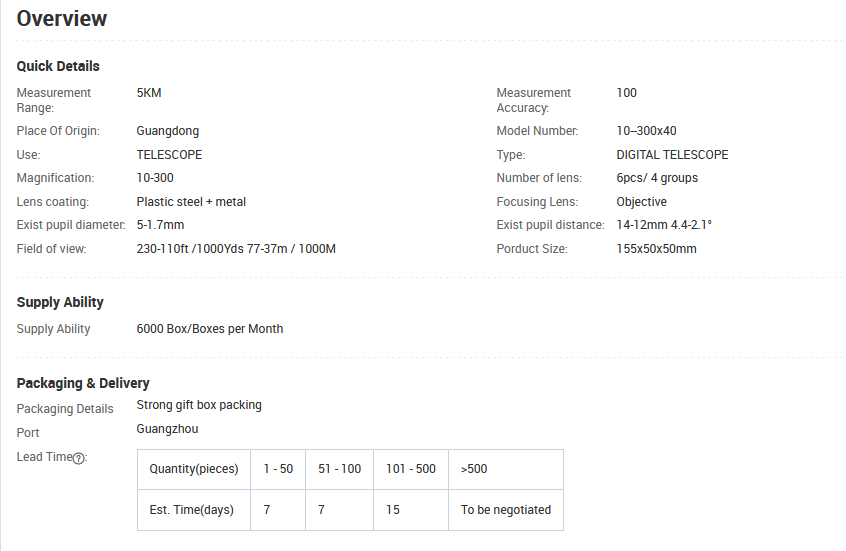The image size is (846, 551).
Task: Click the Lead Time help question-mark icon
Action: [x=80, y=458]
